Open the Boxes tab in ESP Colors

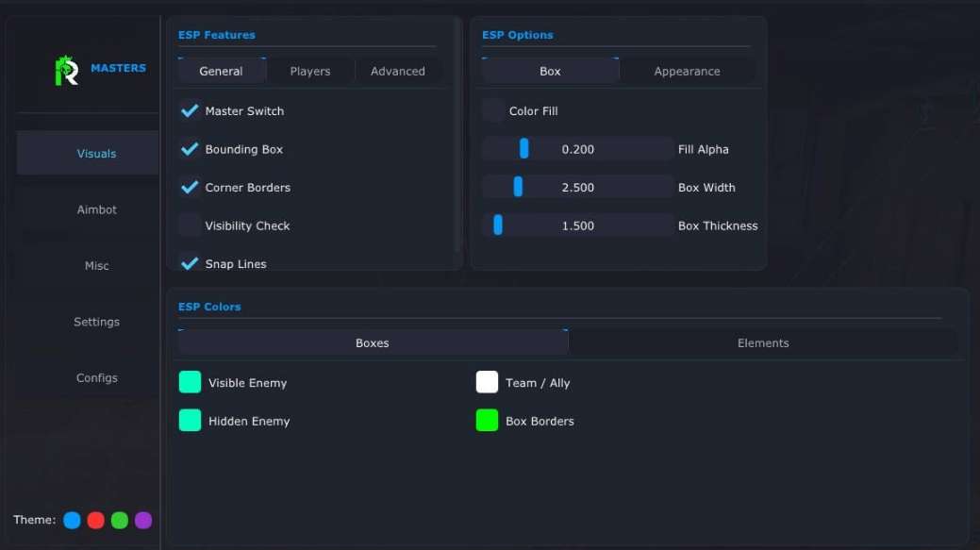373,343
